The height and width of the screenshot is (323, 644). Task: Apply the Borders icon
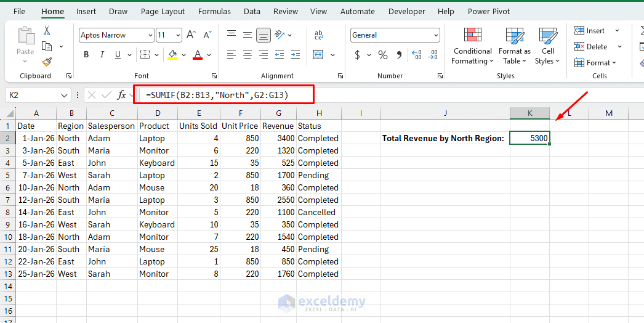coord(145,55)
